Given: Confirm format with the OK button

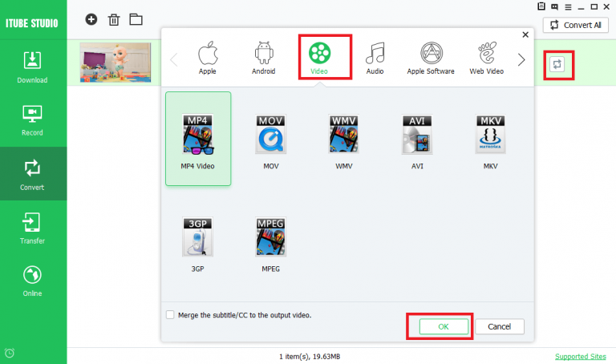Looking at the screenshot, I should pyautogui.click(x=444, y=326).
